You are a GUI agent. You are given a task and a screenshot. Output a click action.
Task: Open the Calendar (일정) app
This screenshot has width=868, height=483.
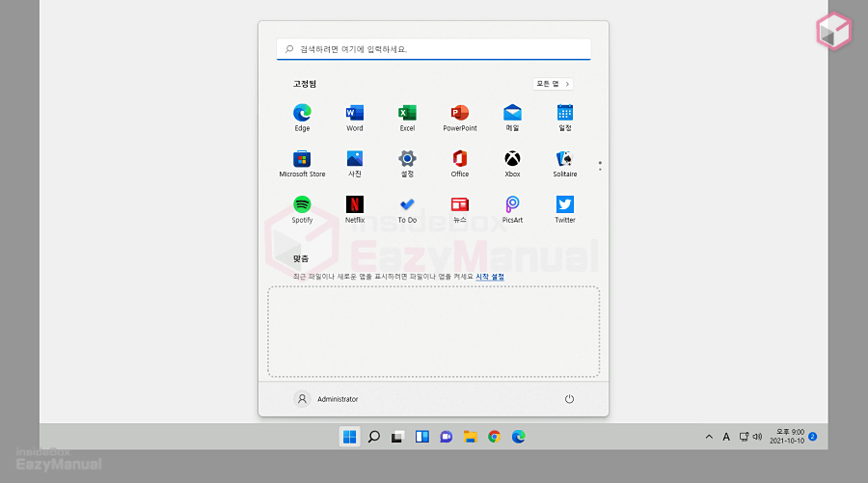(x=564, y=118)
